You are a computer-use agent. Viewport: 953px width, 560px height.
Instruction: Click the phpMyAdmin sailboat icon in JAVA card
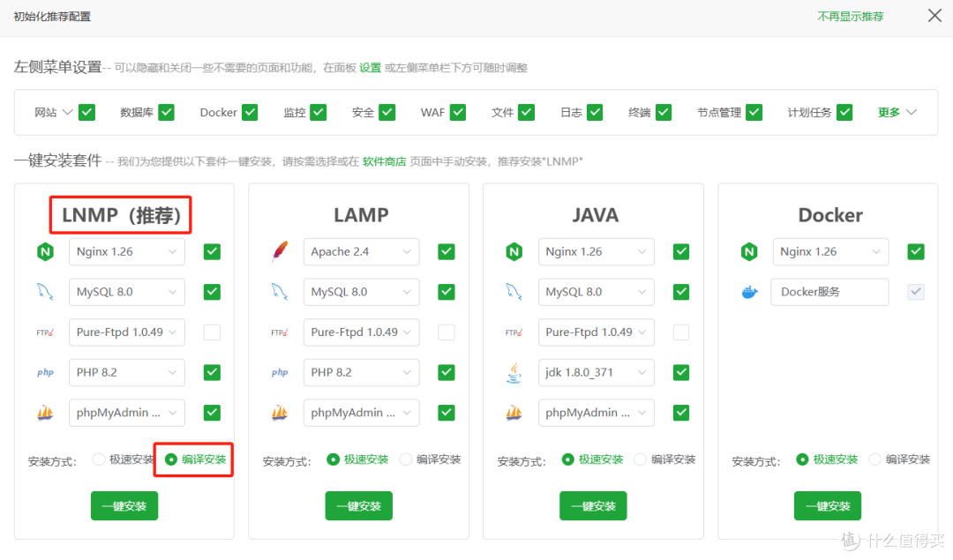pyautogui.click(x=514, y=413)
